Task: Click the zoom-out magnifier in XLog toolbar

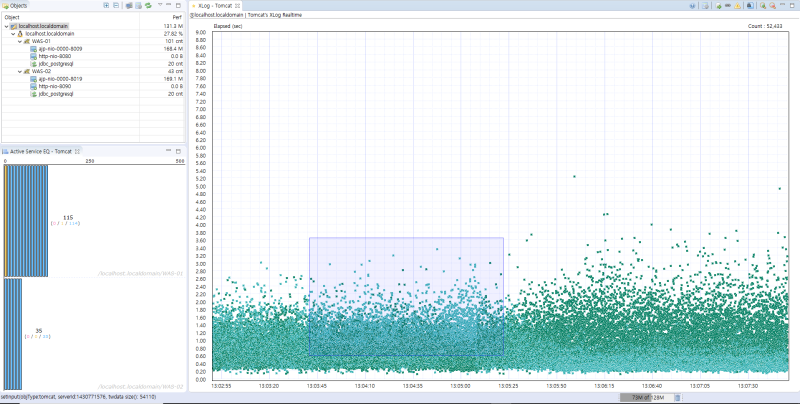Action: 772,6
